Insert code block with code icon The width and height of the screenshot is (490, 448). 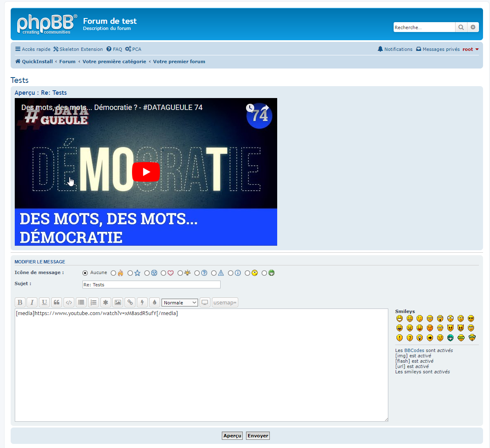pos(69,303)
